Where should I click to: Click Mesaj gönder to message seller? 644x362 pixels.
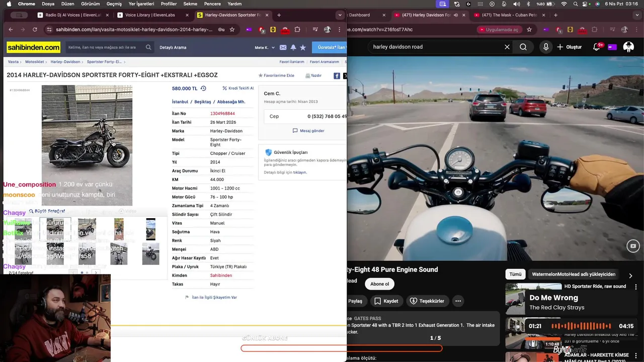click(x=308, y=131)
